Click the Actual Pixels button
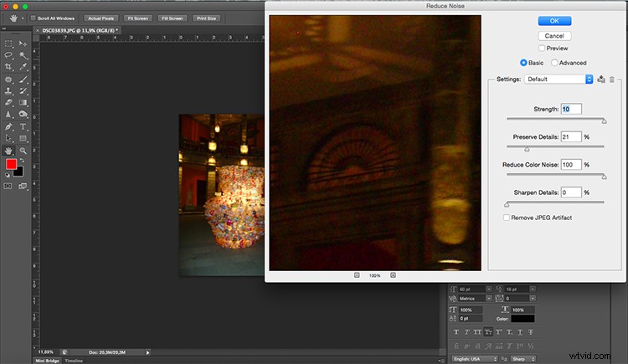 click(x=101, y=18)
